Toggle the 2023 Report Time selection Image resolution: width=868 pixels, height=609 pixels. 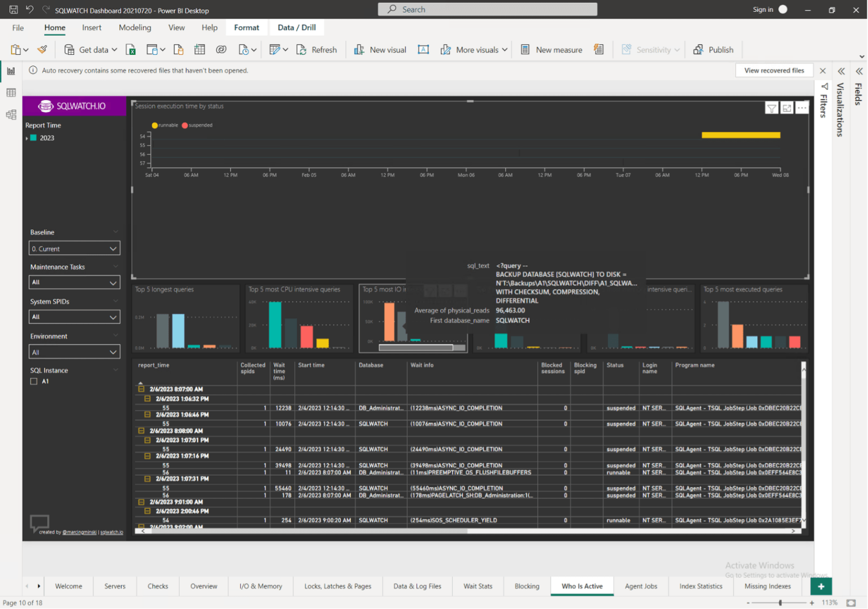pos(33,137)
